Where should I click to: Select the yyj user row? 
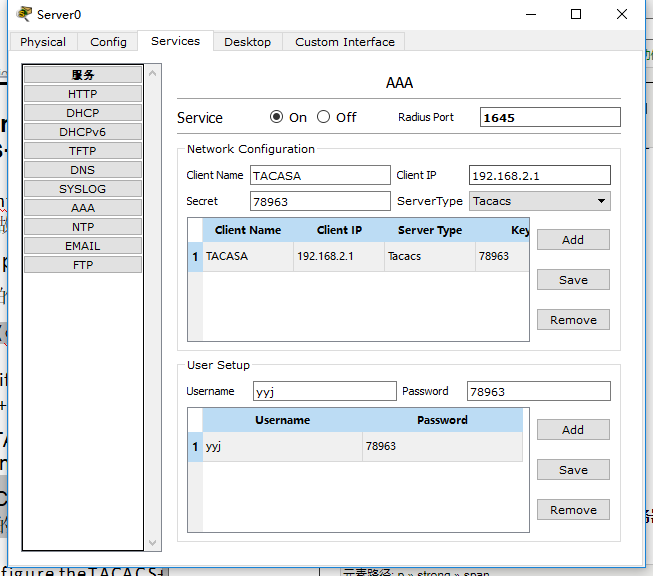(x=282, y=446)
